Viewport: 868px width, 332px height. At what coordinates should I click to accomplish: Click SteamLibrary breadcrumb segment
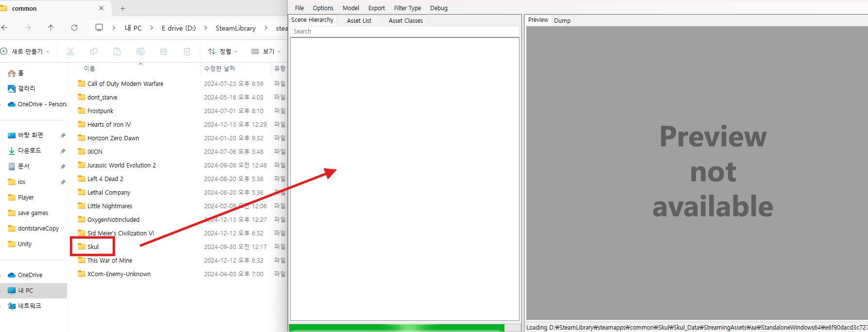[x=236, y=28]
